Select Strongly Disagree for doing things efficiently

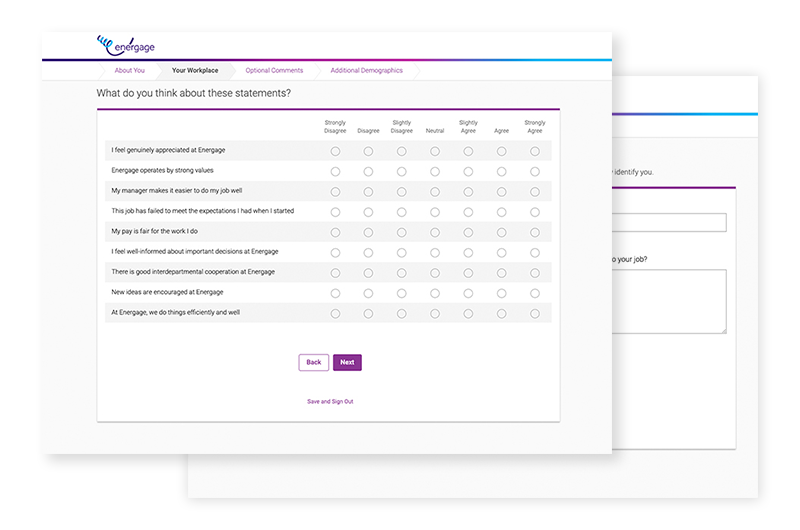(335, 314)
